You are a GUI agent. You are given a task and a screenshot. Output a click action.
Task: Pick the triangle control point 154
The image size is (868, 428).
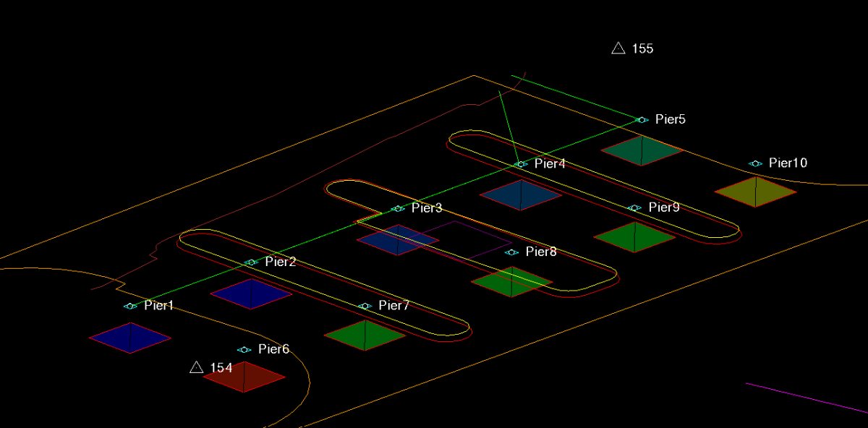click(x=196, y=367)
